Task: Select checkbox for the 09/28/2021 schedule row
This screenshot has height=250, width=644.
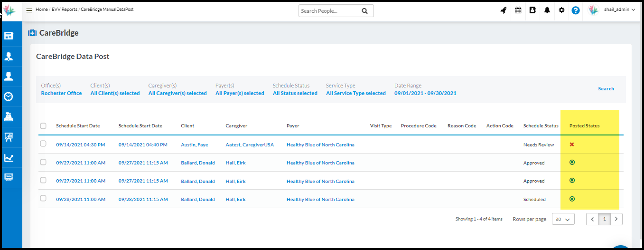Action: pos(43,199)
